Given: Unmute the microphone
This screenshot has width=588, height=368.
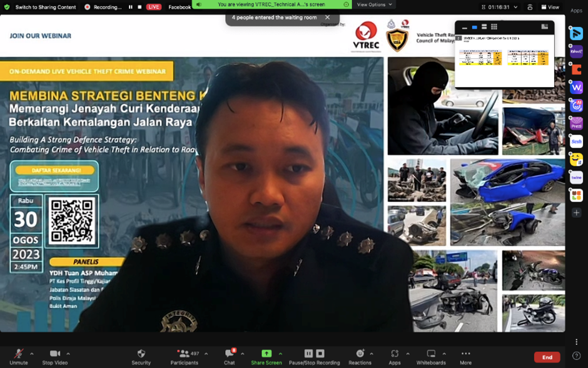Looking at the screenshot, I should pos(18,354).
